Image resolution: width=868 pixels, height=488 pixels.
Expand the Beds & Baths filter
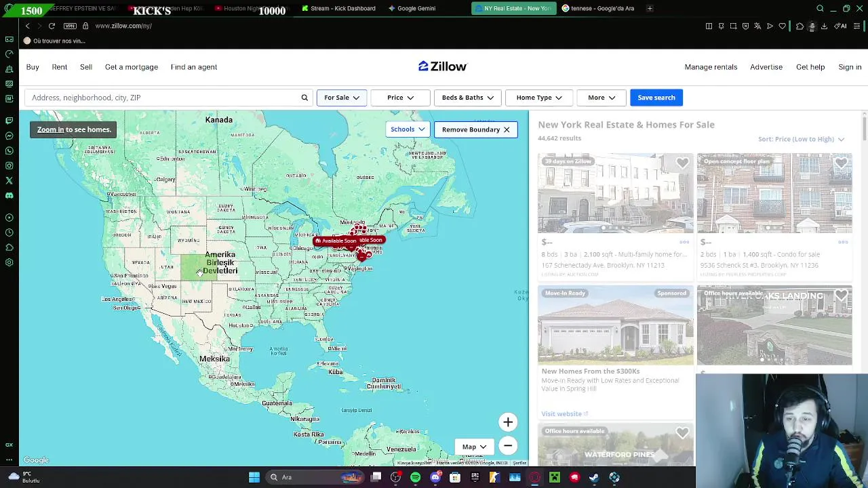[467, 98]
